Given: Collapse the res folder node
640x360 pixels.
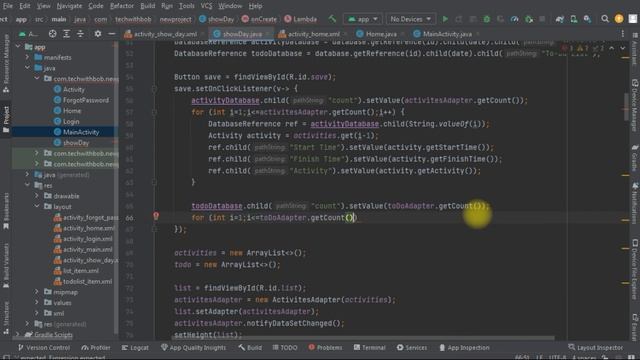Looking at the screenshot, I should tap(28, 185).
